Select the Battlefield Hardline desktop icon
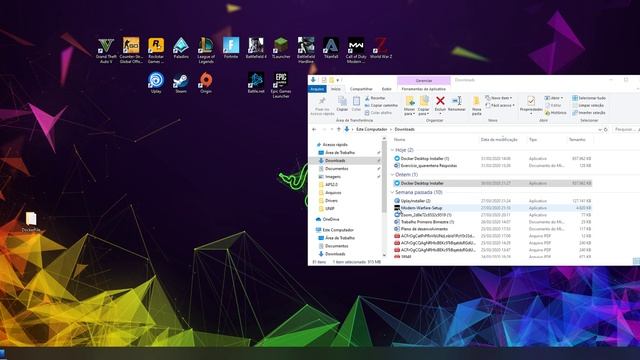Viewport: 640px width, 360px height. tap(306, 50)
